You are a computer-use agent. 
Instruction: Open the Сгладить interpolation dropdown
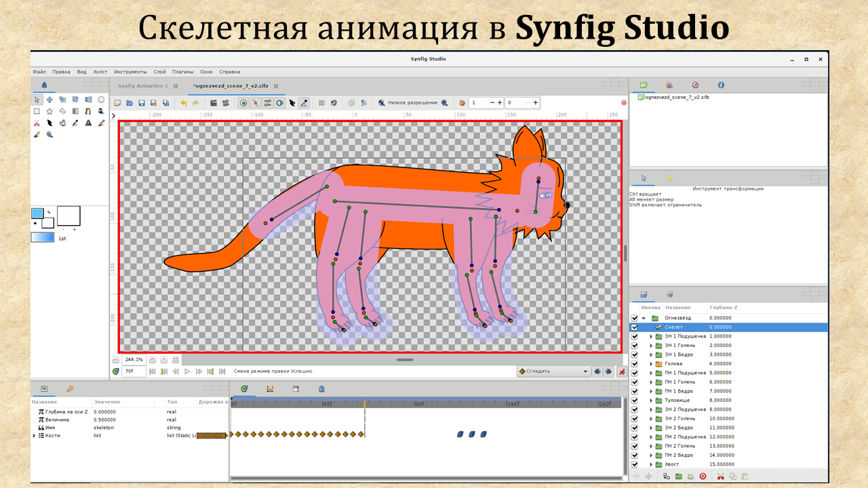point(553,371)
